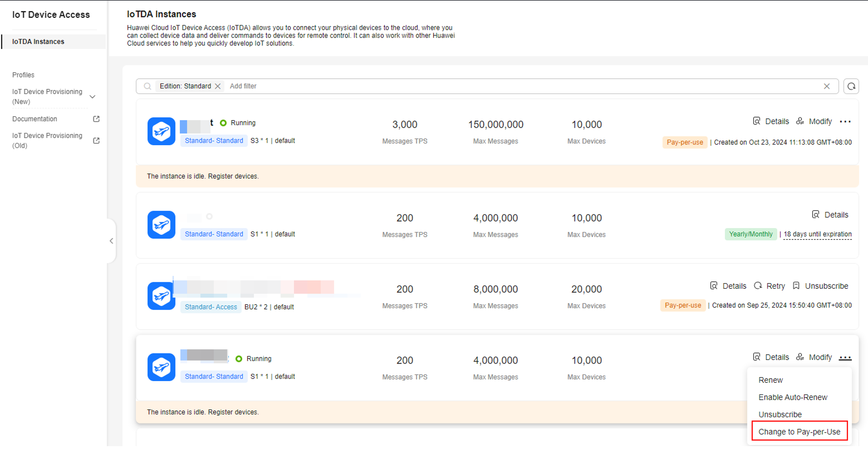Open Details for the bottom S1 instance
Screen dimensions: 868x457
point(771,357)
